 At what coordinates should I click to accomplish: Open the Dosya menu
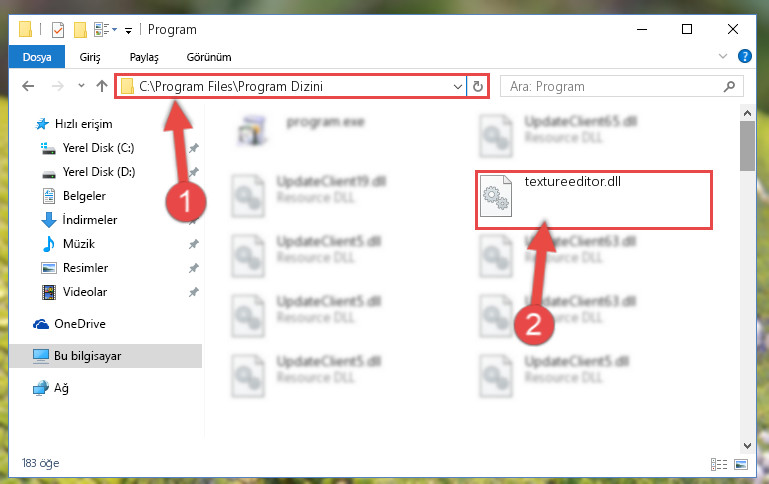37,57
